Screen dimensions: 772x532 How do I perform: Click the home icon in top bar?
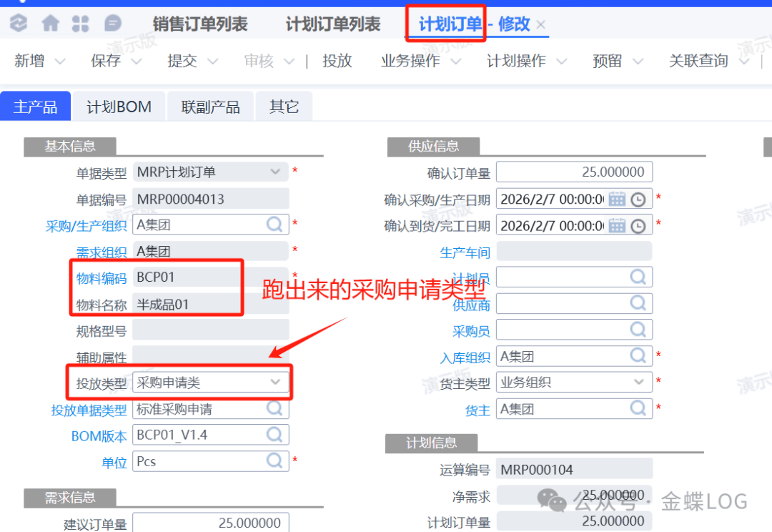pos(50,24)
